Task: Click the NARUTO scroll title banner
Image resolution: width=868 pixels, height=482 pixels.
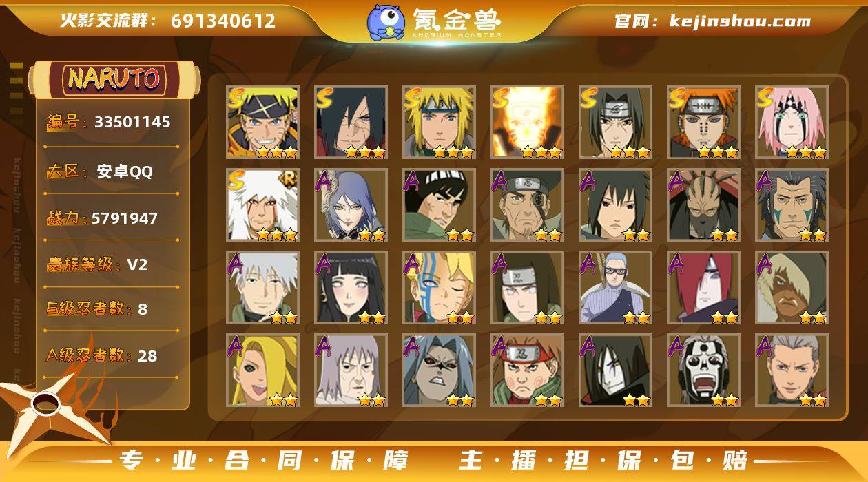Action: 115,79
